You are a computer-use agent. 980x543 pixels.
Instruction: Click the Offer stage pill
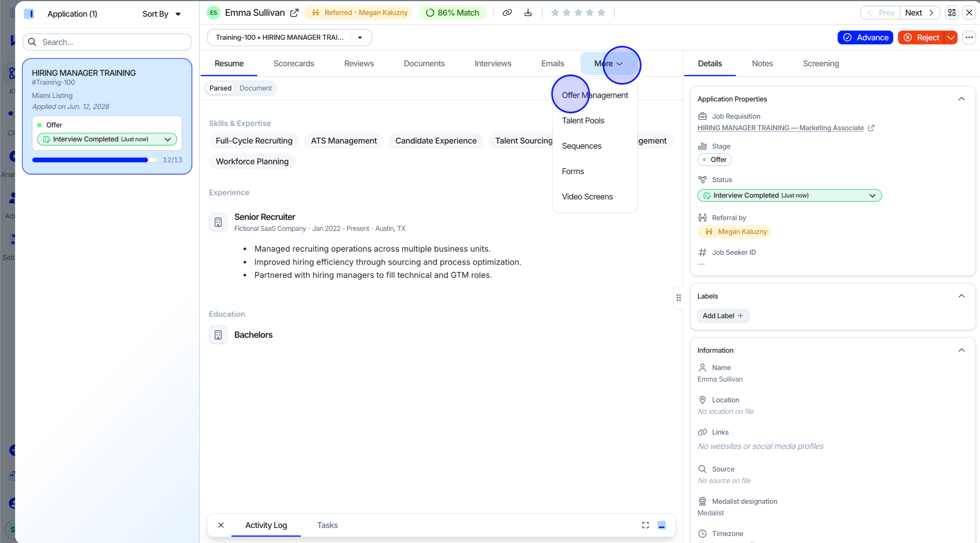[x=714, y=159]
